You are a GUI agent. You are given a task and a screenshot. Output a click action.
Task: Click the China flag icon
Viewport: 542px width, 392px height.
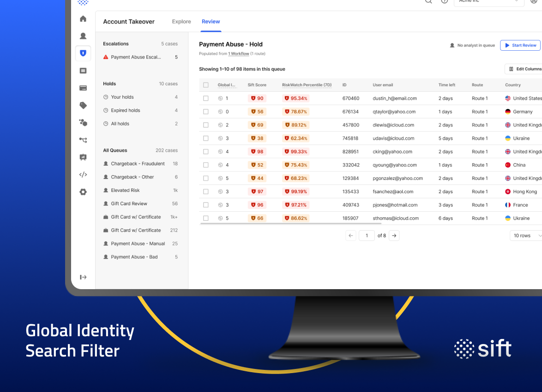508,165
